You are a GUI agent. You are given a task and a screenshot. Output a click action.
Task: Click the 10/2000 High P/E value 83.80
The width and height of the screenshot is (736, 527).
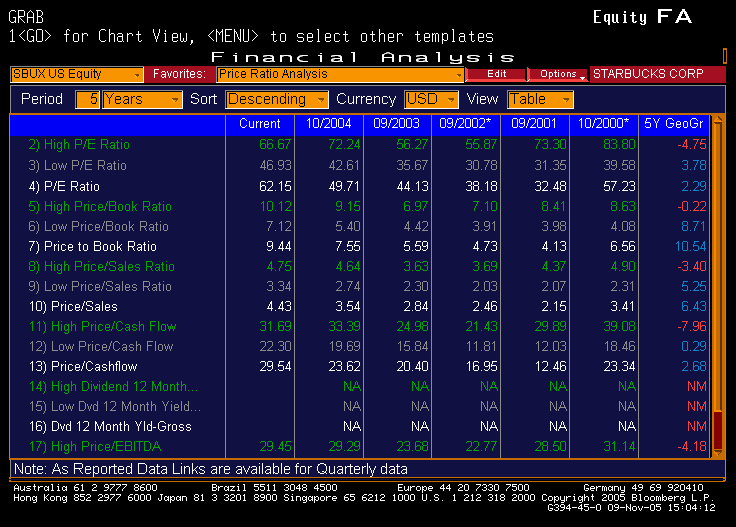pos(619,145)
